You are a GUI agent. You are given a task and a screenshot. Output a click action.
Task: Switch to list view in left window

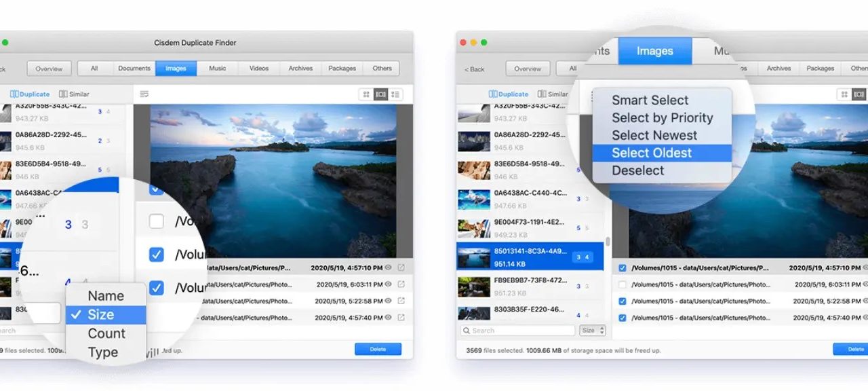tap(395, 94)
